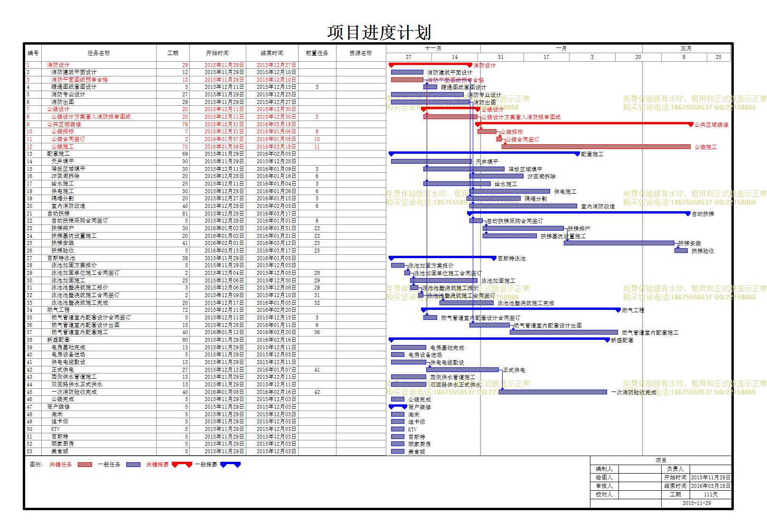Image resolution: width=767 pixels, height=532 pixels.
Task: Select task name 自动扶梯采购合同签订 in the table
Action: (x=80, y=221)
